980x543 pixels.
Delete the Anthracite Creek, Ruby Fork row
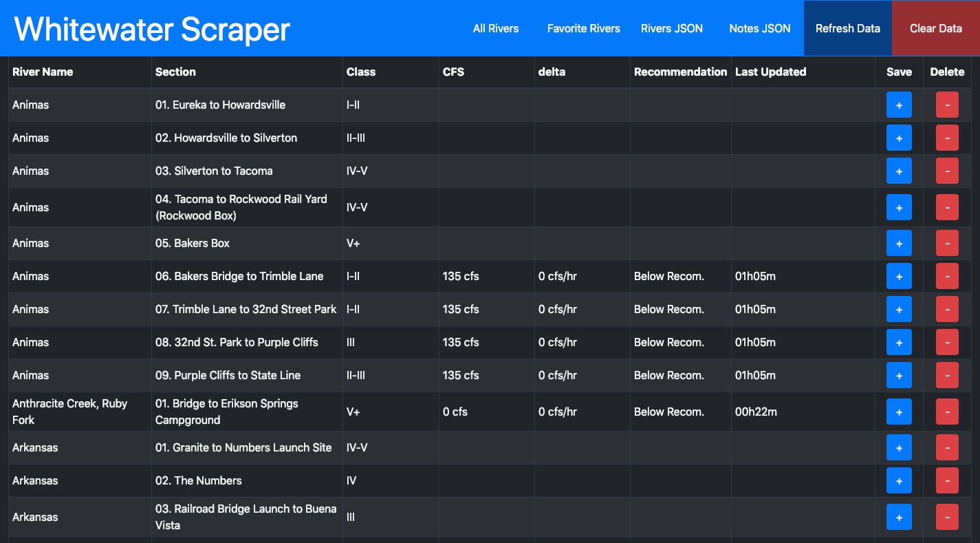tap(947, 412)
